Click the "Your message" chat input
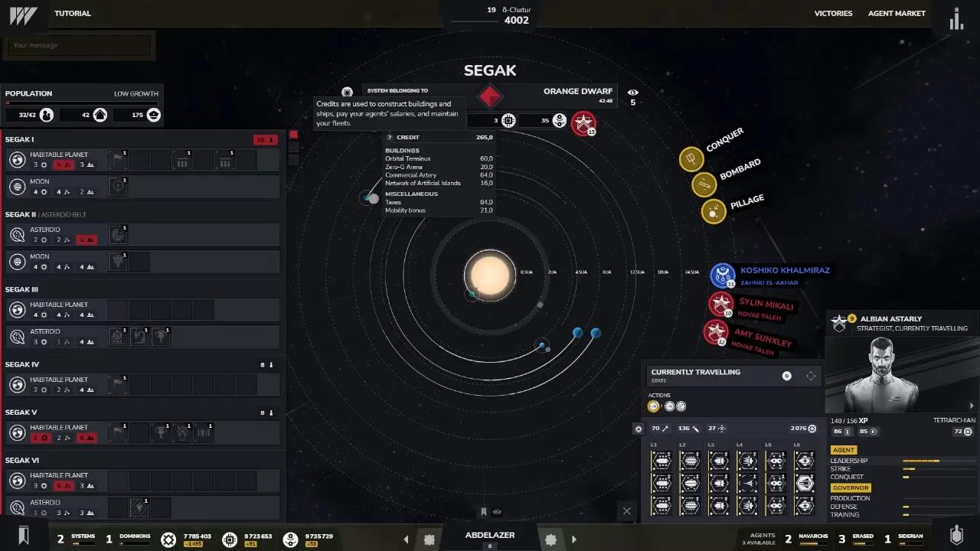The width and height of the screenshot is (980, 551). coord(80,45)
